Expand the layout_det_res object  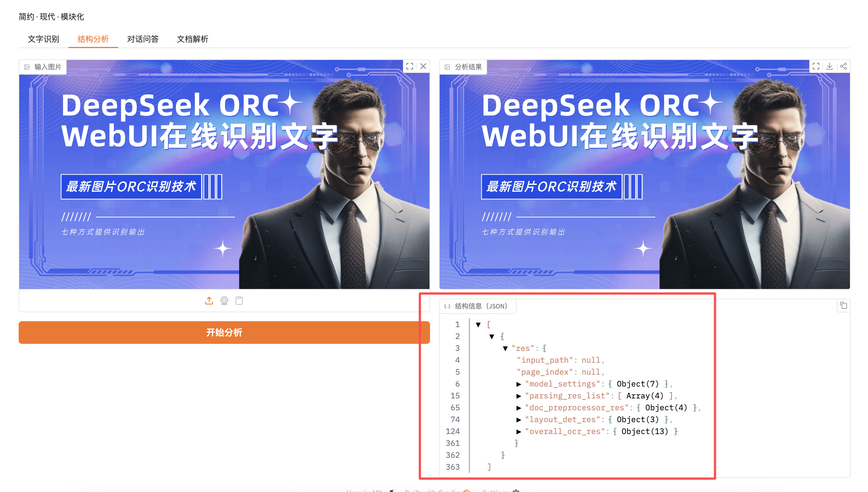[518, 420]
